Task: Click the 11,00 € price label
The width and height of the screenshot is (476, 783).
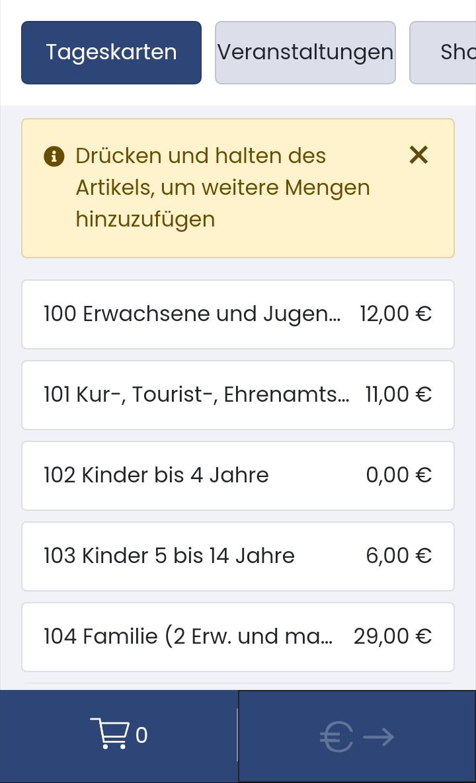Action: (x=398, y=395)
